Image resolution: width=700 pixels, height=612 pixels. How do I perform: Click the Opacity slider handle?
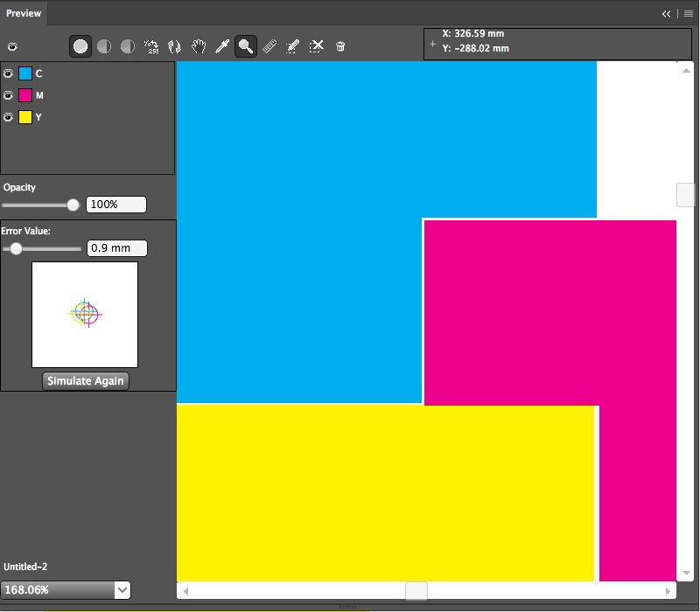pyautogui.click(x=73, y=205)
